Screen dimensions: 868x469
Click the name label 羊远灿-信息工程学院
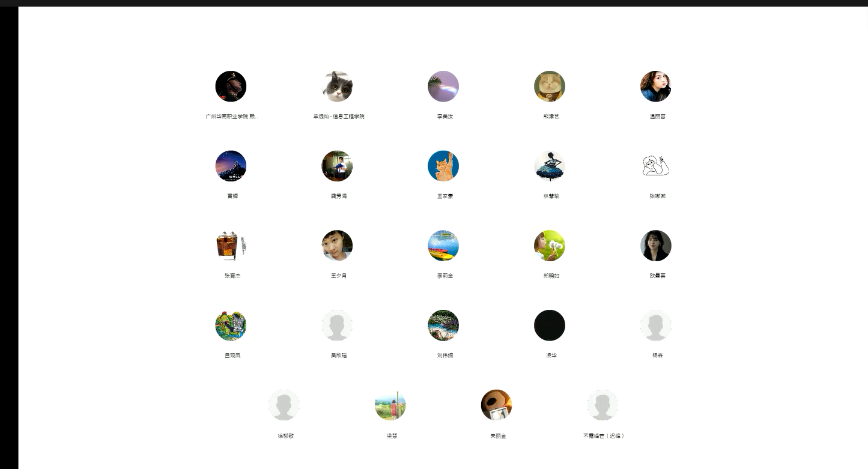[x=339, y=116]
